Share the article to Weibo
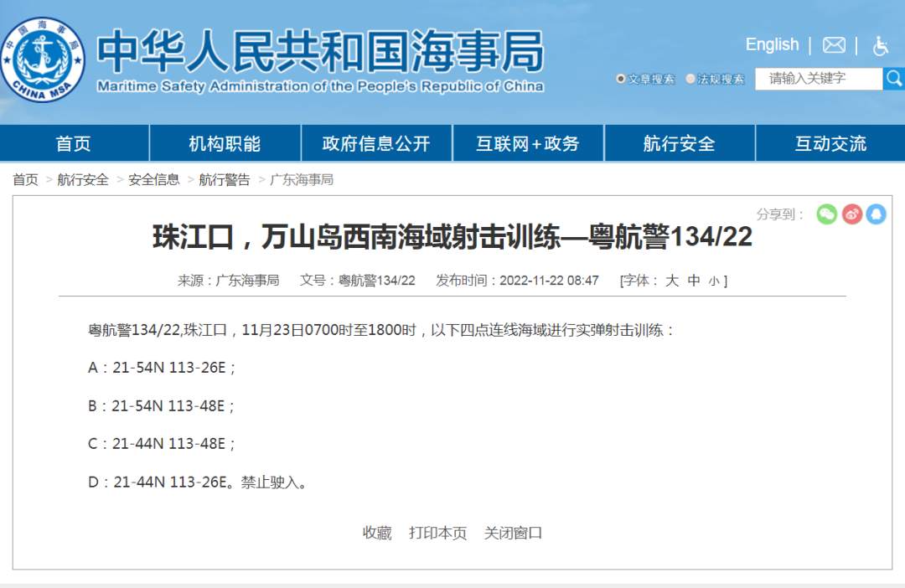This screenshot has width=905, height=588. (x=852, y=214)
